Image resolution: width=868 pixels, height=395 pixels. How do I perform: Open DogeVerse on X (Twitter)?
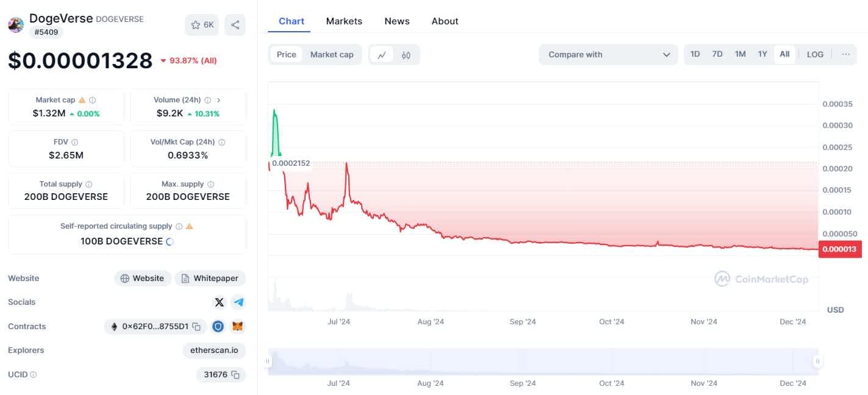(219, 302)
